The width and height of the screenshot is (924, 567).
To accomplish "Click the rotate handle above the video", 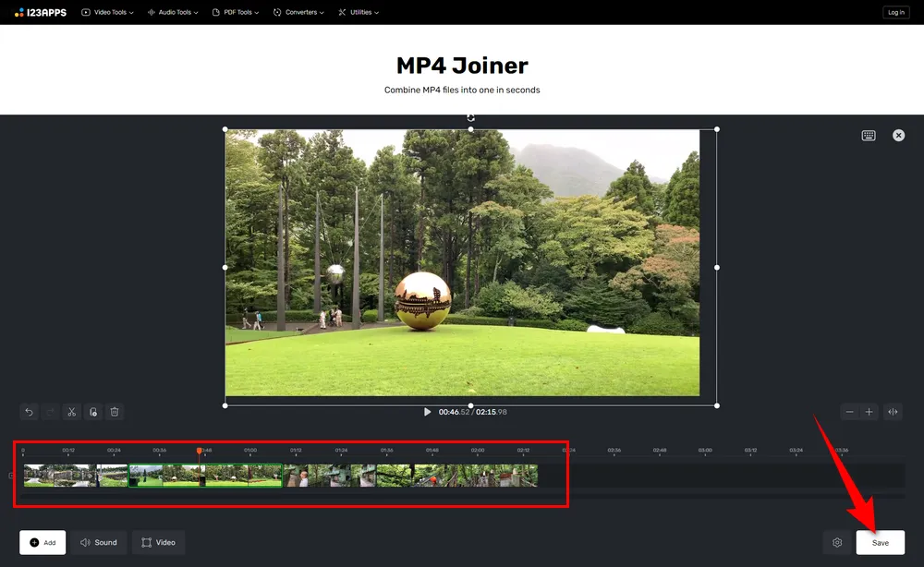I will [471, 117].
